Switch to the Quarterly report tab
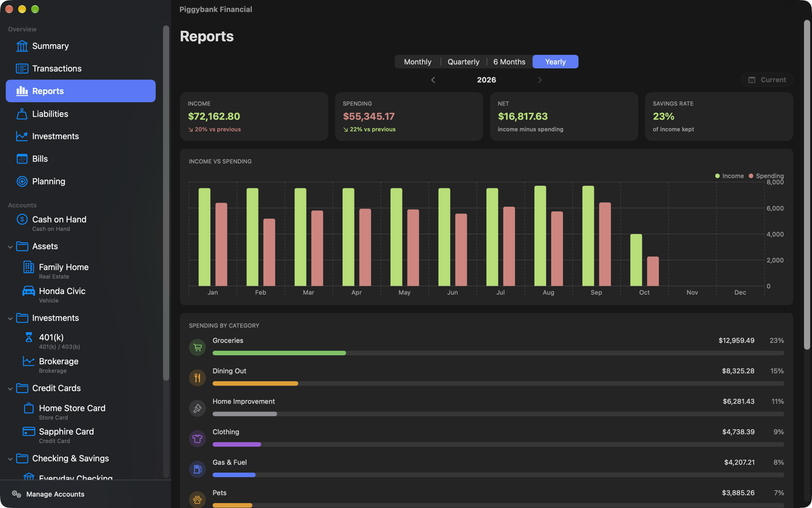 463,62
